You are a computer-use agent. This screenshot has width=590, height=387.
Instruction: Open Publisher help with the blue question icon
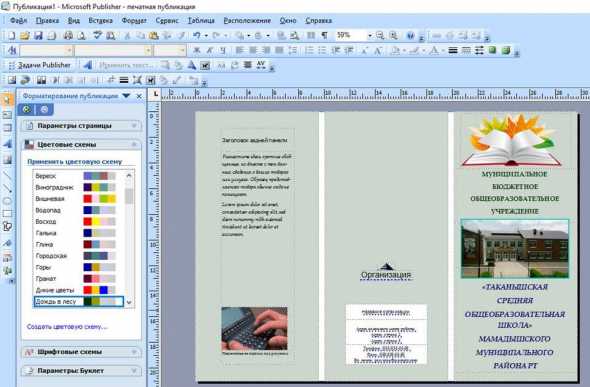(411, 36)
